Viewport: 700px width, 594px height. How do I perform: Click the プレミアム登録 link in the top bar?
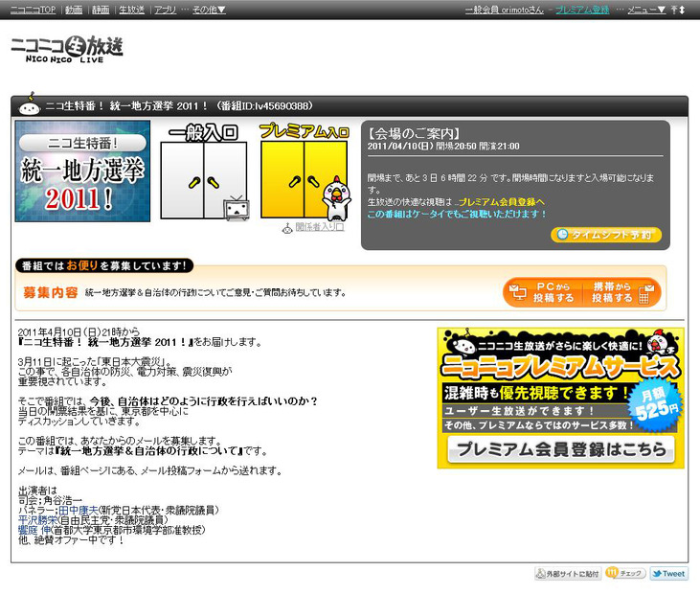[582, 10]
